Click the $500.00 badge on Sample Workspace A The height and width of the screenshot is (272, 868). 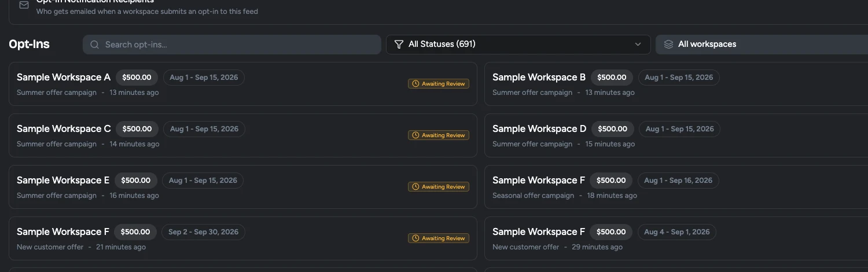[x=137, y=78]
